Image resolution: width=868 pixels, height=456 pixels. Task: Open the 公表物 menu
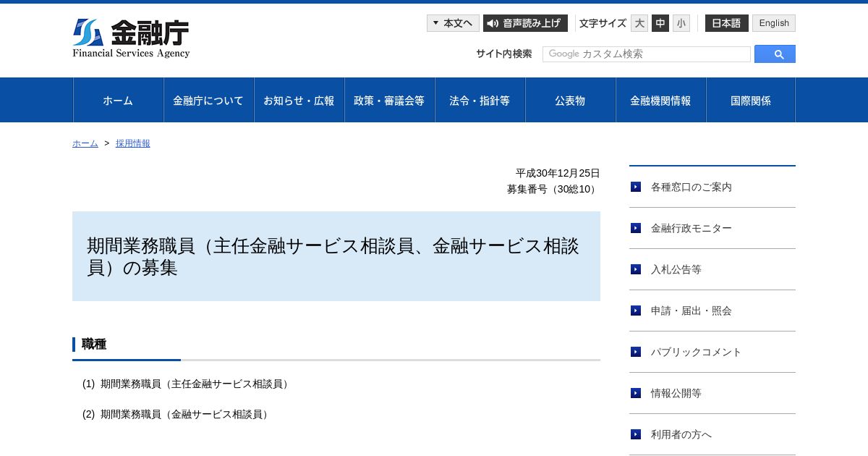pyautogui.click(x=570, y=101)
